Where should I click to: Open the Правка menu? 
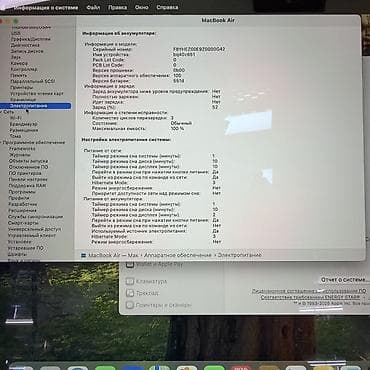117,7
